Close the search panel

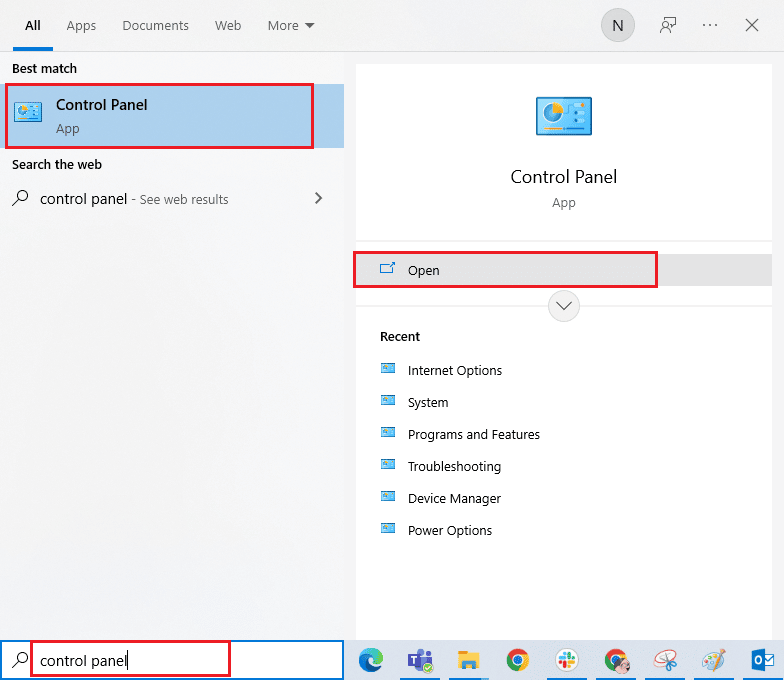[752, 25]
